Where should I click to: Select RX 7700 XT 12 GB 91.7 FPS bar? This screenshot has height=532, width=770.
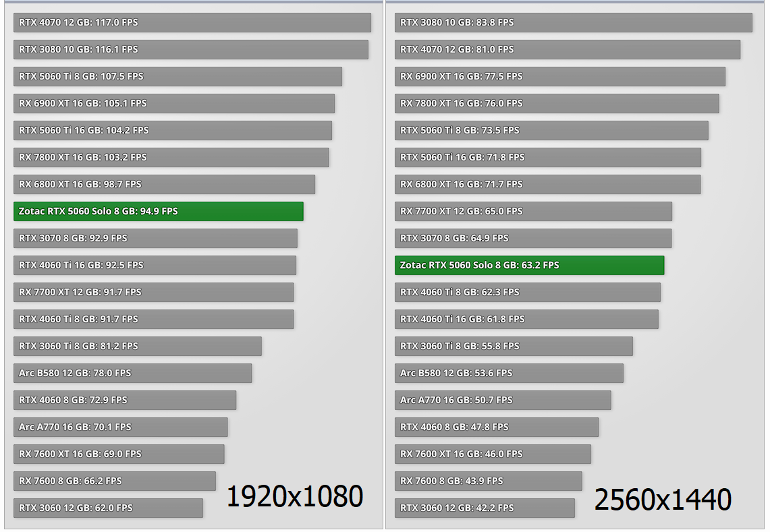coord(154,293)
